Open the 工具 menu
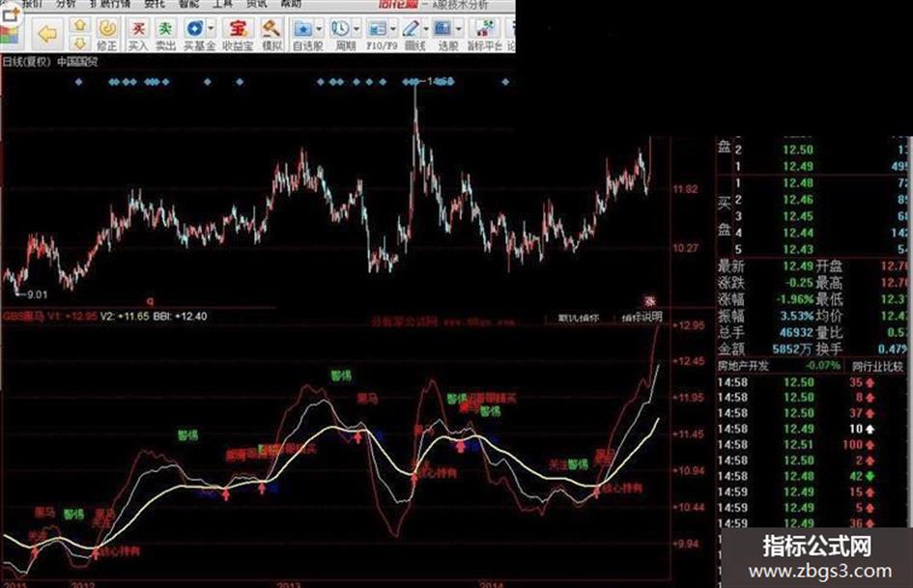This screenshot has width=913, height=588. [x=222, y=4]
